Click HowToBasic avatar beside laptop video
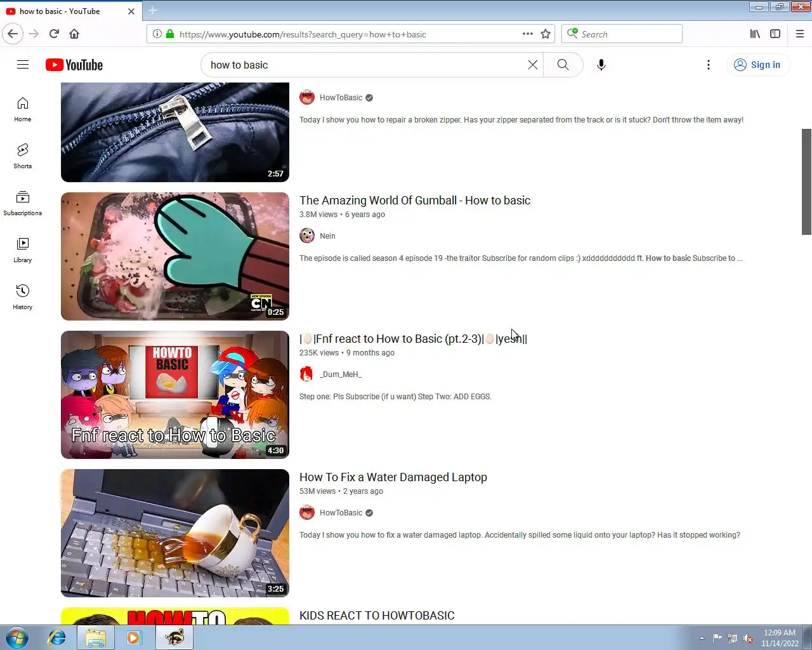The image size is (812, 650). point(307,512)
